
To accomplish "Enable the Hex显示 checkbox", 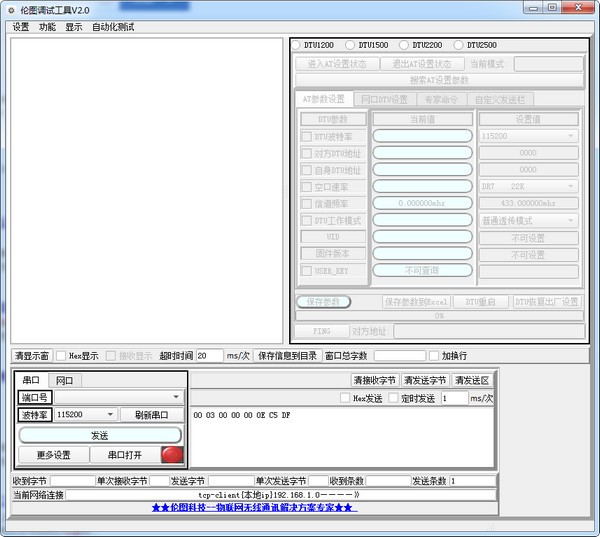I will [x=61, y=356].
